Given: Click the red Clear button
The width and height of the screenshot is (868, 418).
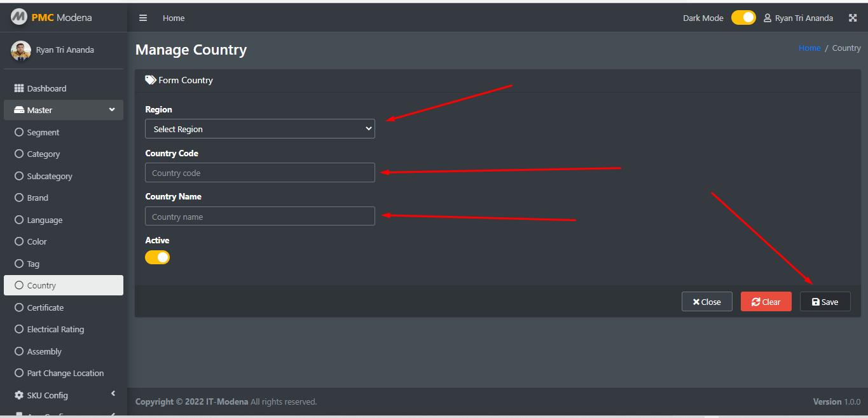Looking at the screenshot, I should pyautogui.click(x=766, y=302).
